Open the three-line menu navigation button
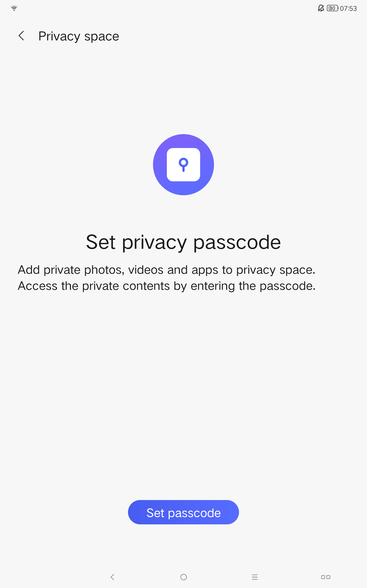Viewport: 367px width, 588px height. pos(255,577)
